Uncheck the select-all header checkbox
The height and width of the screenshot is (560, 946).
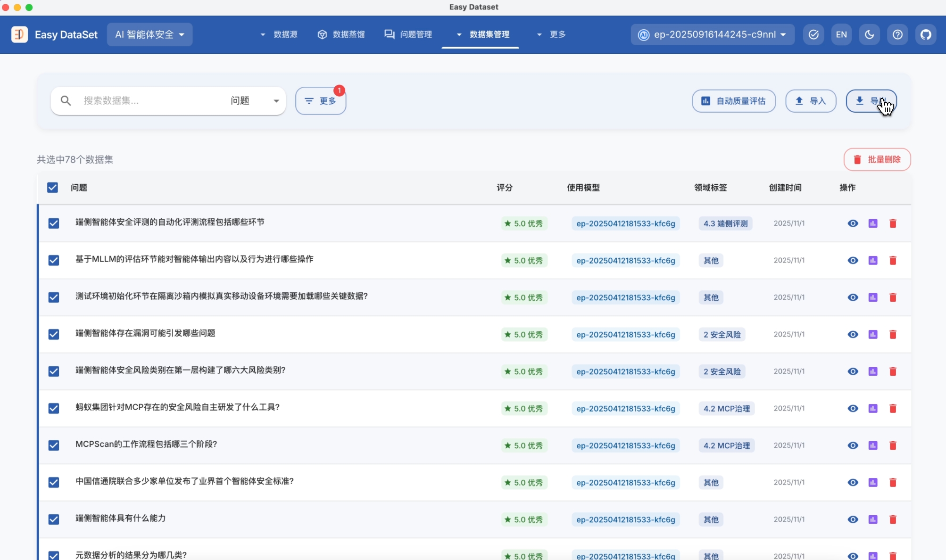point(52,188)
